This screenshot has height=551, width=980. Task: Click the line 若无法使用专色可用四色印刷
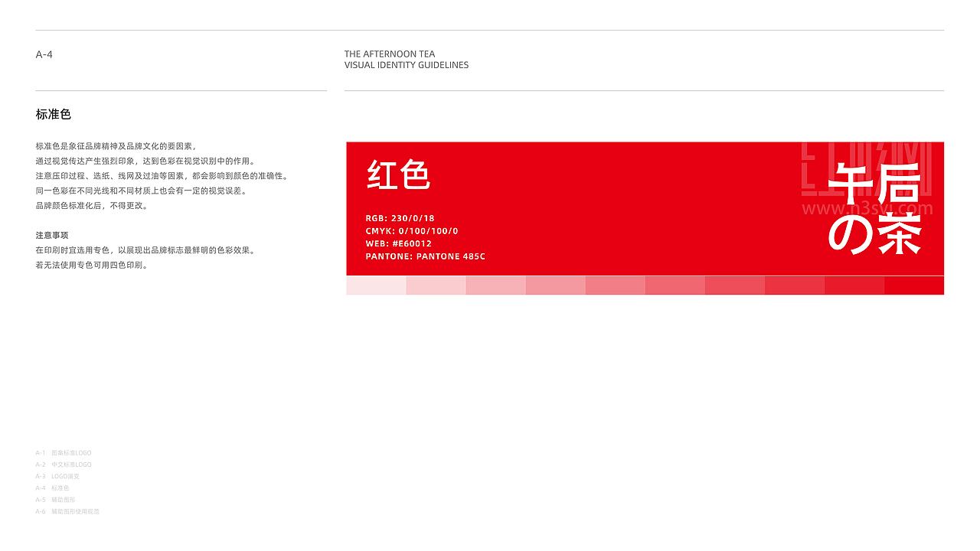click(x=92, y=265)
